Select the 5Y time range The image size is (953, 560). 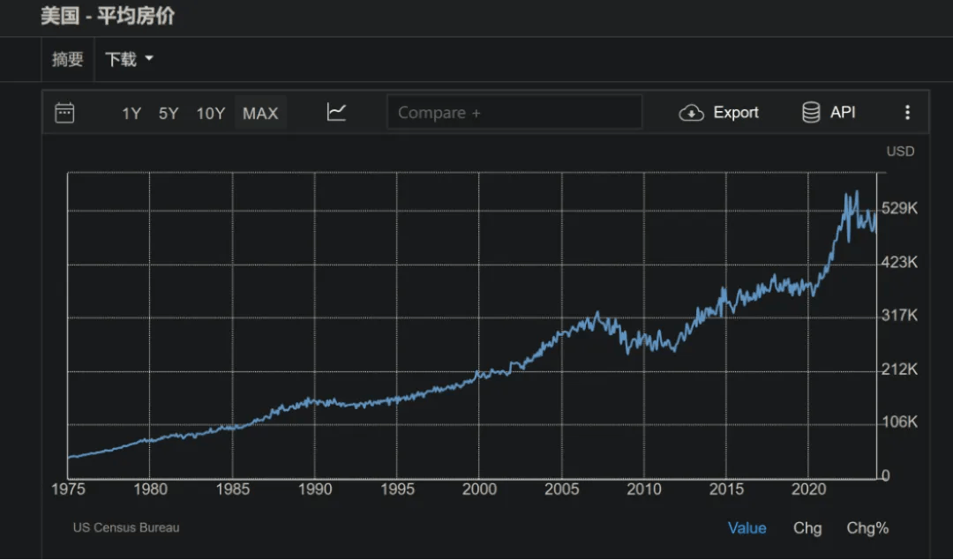(x=169, y=113)
